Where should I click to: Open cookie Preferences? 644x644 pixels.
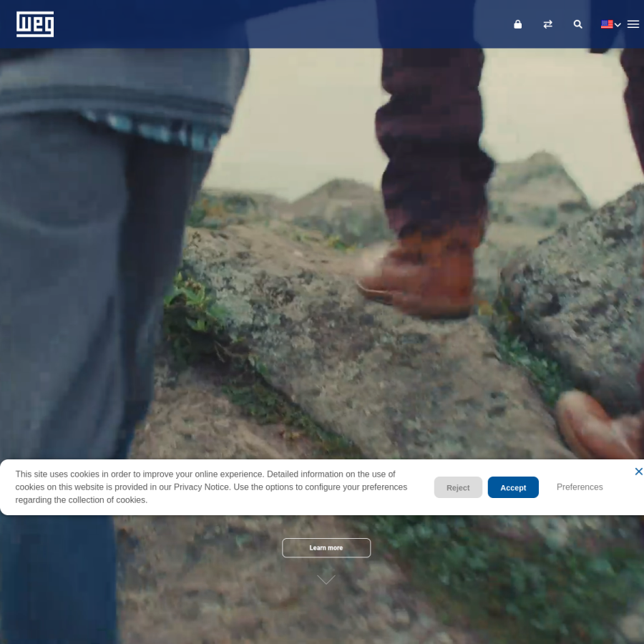click(x=580, y=487)
